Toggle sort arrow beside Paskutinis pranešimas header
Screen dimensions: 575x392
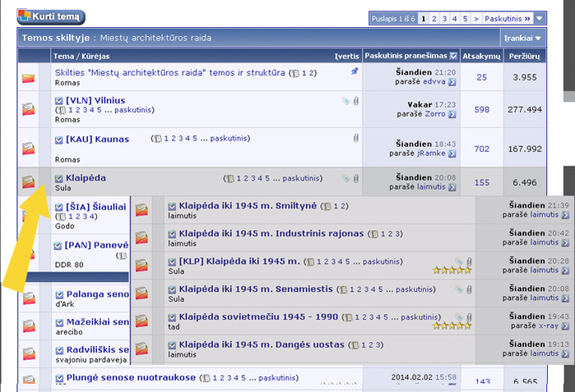click(x=453, y=56)
